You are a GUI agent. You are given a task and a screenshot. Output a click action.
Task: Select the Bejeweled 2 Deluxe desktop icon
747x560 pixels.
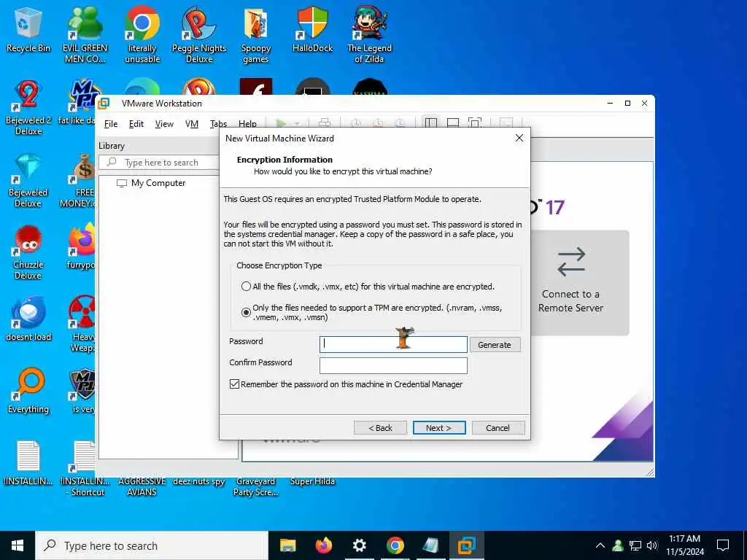tap(28, 108)
